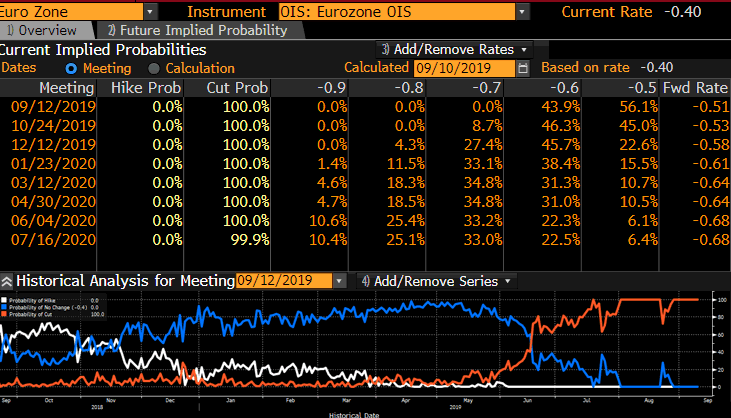Click the 27.4% probability cell

(x=483, y=145)
